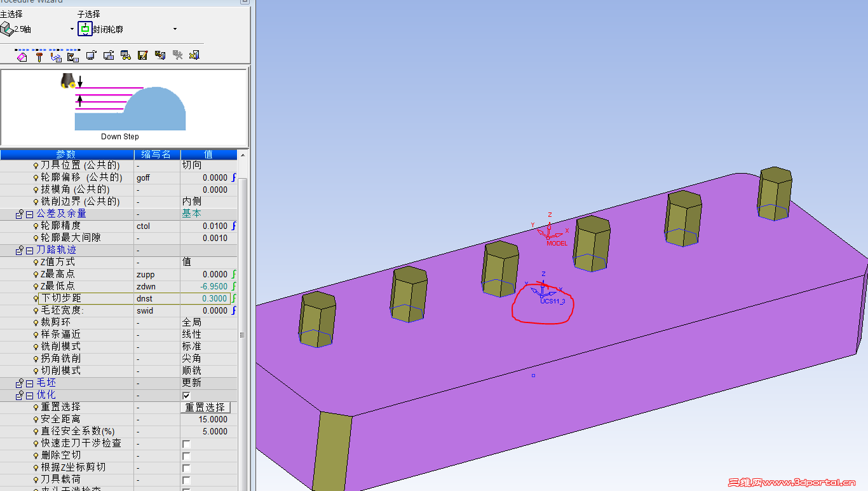This screenshot has height=491, width=868.
Task: Click the 更新 value in 毛坯 row
Action: (x=192, y=383)
